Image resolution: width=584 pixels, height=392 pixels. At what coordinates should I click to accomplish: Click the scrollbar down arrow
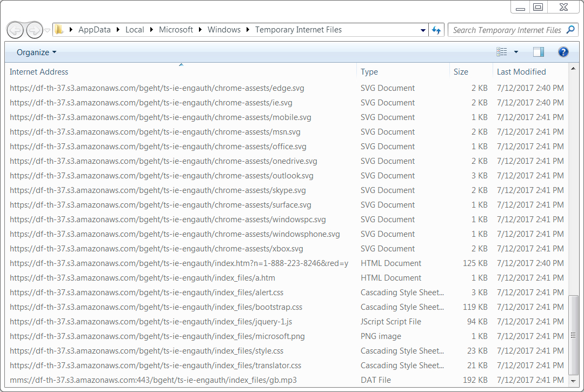click(574, 381)
